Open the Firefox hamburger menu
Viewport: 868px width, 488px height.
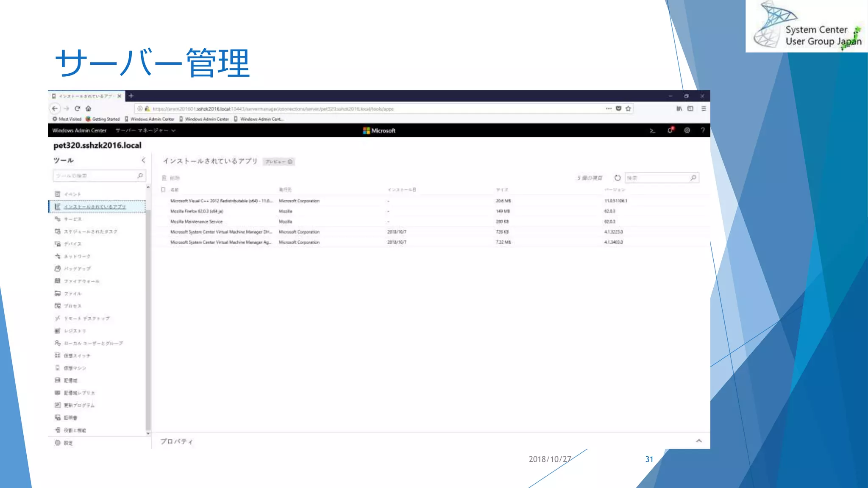(x=704, y=108)
